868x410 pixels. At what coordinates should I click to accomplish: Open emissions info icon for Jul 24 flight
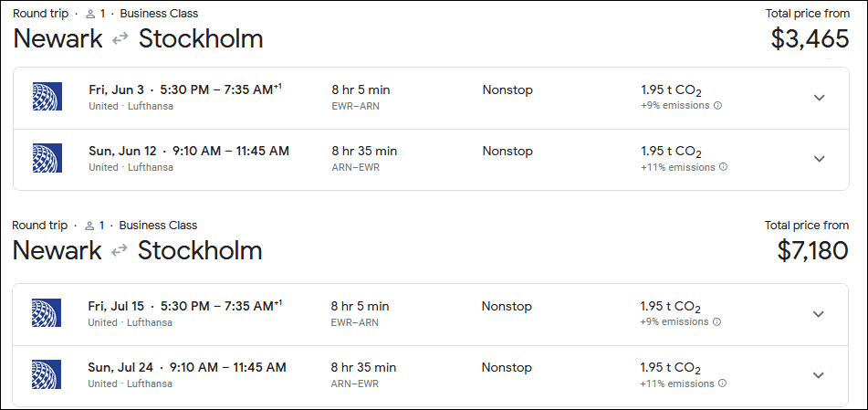[x=723, y=384]
